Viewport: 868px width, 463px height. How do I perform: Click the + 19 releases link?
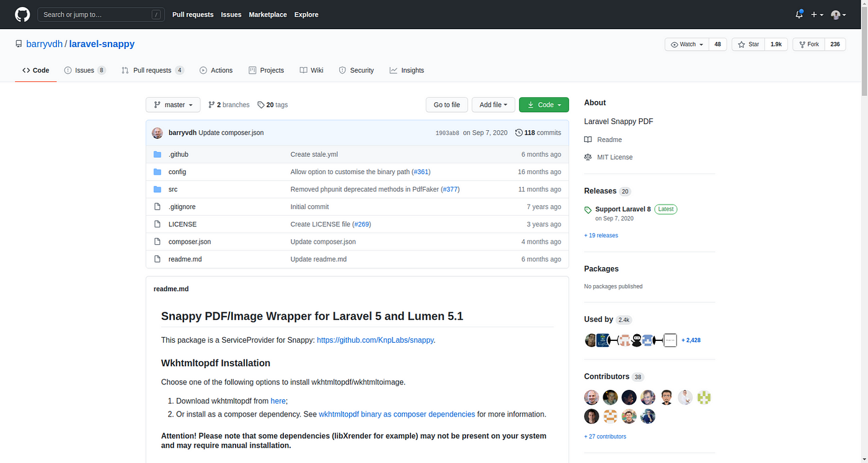point(601,236)
